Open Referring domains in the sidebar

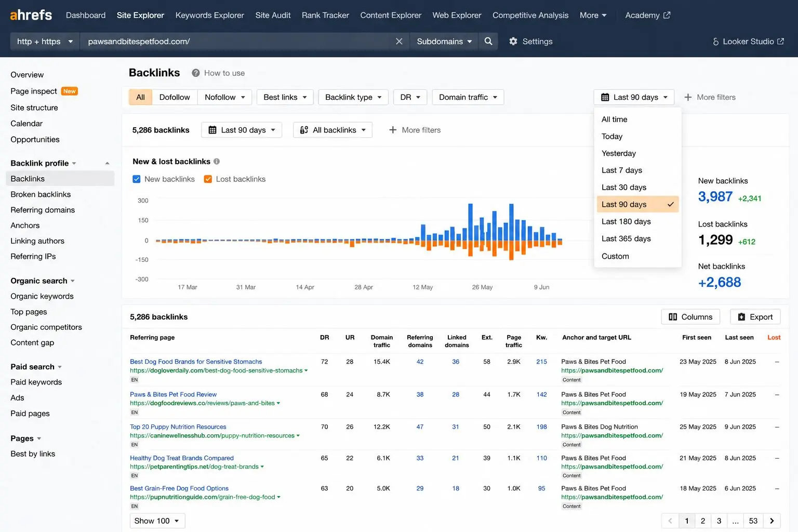click(x=43, y=210)
